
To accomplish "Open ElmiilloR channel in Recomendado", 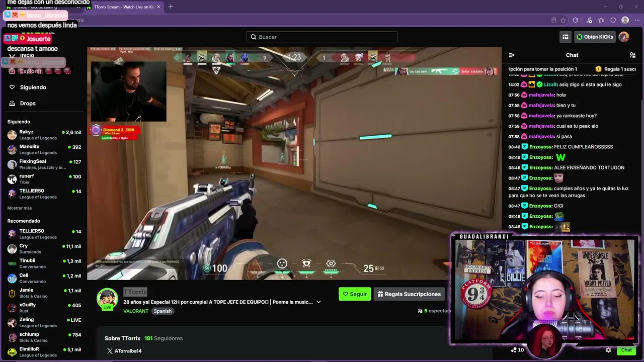I will [x=44, y=351].
